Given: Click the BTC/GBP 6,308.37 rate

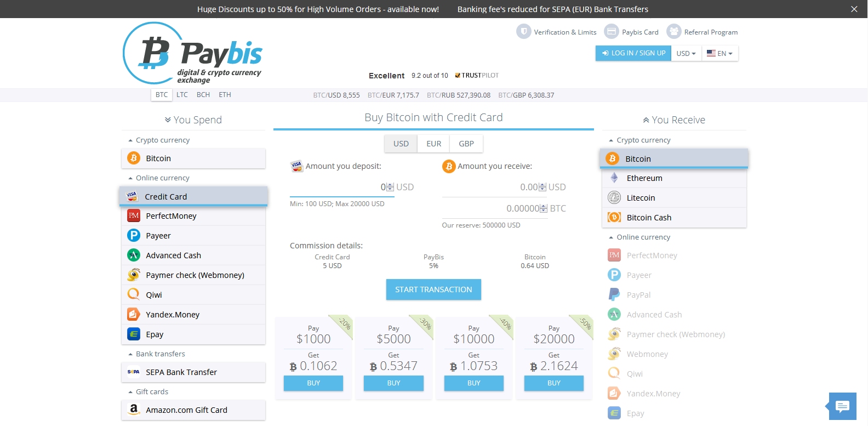Looking at the screenshot, I should (526, 95).
